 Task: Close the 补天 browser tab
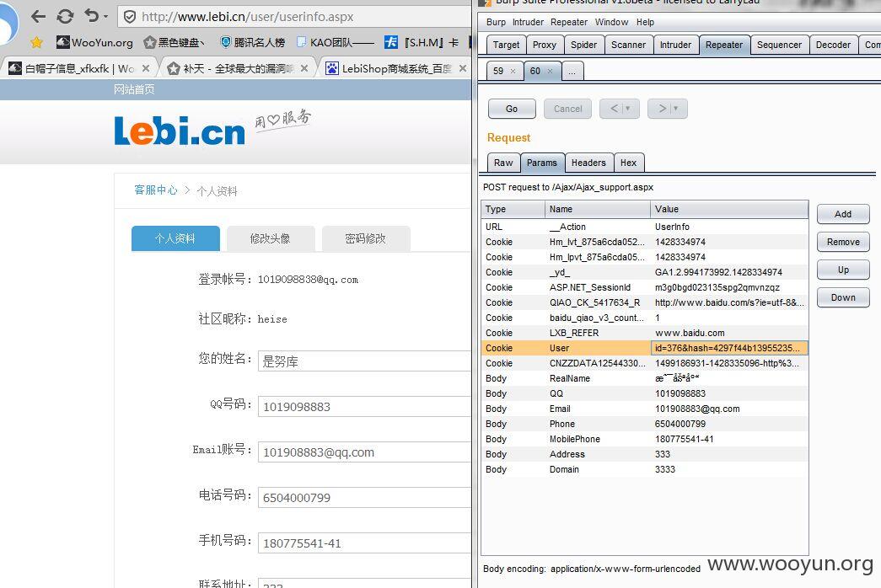304,68
